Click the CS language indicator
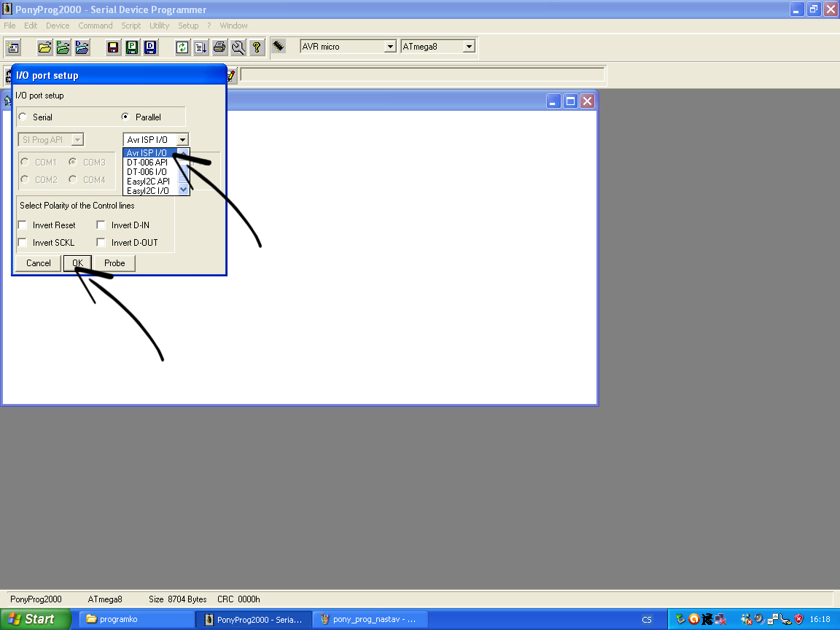The width and height of the screenshot is (840, 630). [x=647, y=619]
